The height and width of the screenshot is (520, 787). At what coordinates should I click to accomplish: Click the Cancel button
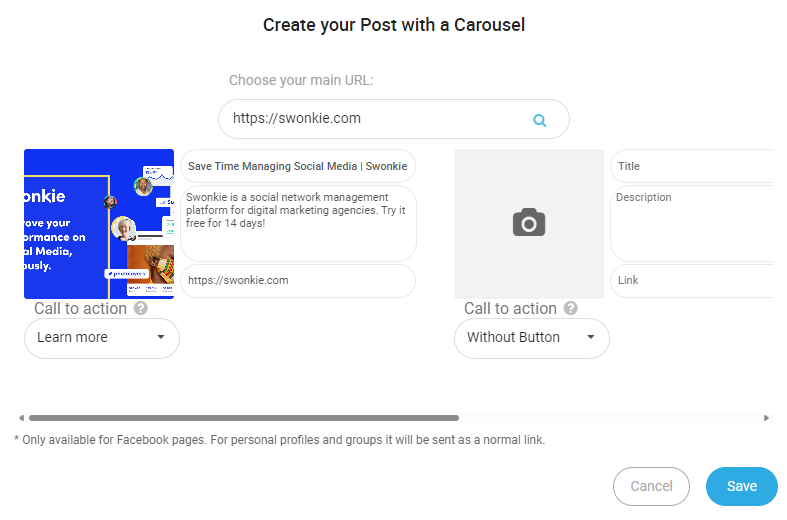coord(651,486)
